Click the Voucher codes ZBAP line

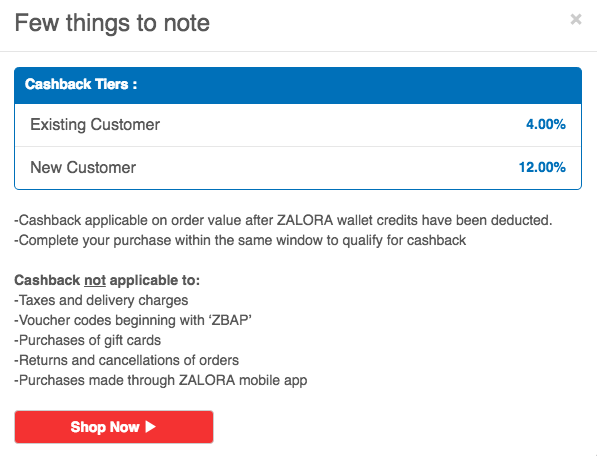click(133, 320)
